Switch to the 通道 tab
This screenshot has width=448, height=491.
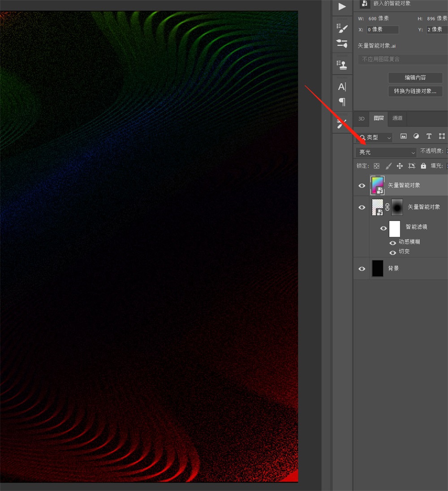397,118
